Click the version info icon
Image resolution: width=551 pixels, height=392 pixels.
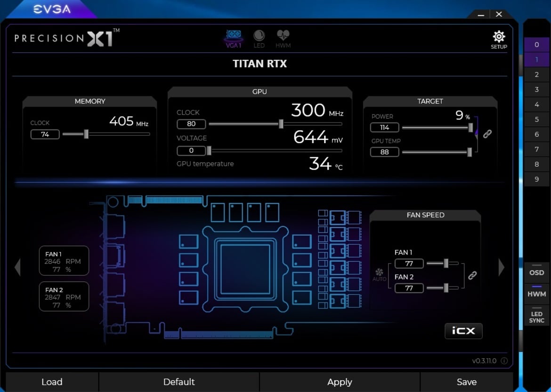click(x=504, y=361)
